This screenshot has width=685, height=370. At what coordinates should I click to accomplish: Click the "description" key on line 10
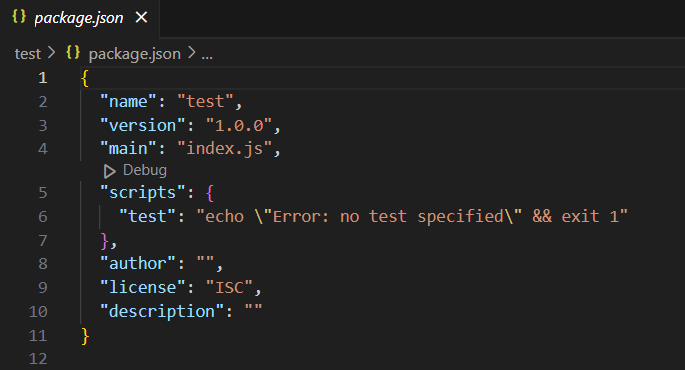pos(162,311)
